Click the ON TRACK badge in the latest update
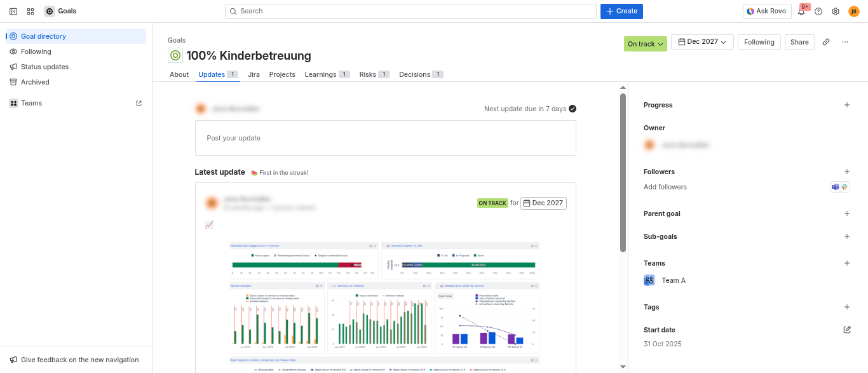Screen dimensions: 868x373 [x=492, y=203]
